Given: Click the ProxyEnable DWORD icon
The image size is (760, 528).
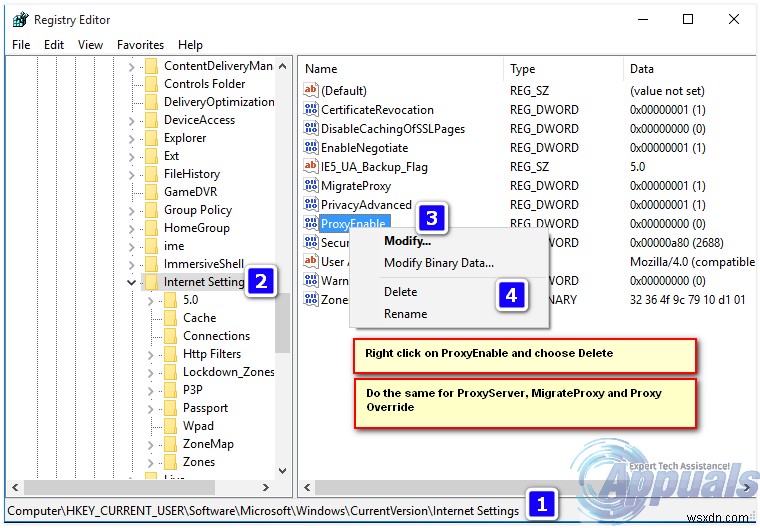Looking at the screenshot, I should click(x=311, y=223).
